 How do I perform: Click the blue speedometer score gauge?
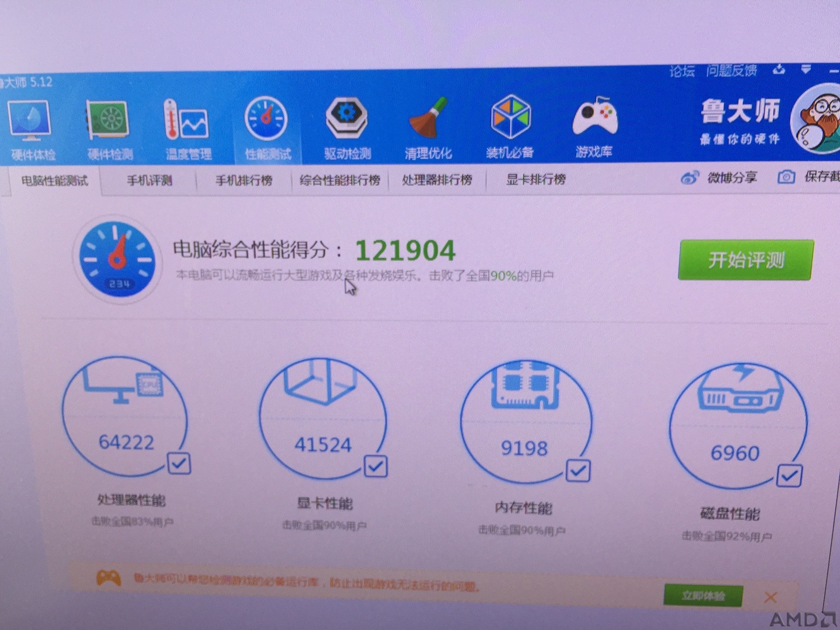click(x=117, y=260)
